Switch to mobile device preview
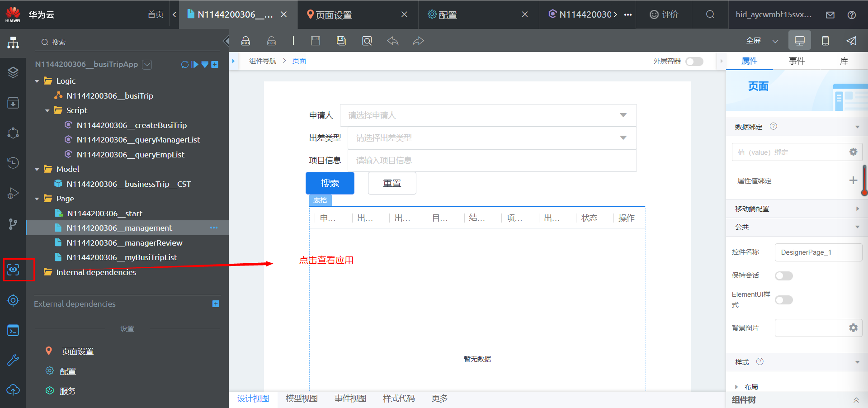The width and height of the screenshot is (868, 408). 826,40
